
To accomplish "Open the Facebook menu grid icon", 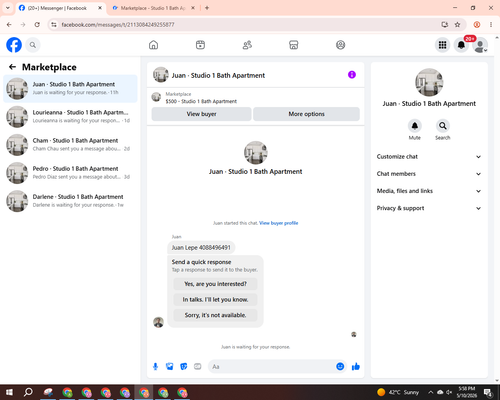I will point(442,45).
